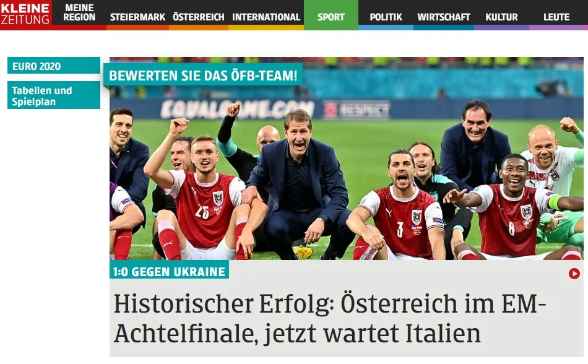Viewport: 588px width, 364px height.
Task: Open Tabellen und Spielplan sidebar link
Action: pyautogui.click(x=54, y=95)
